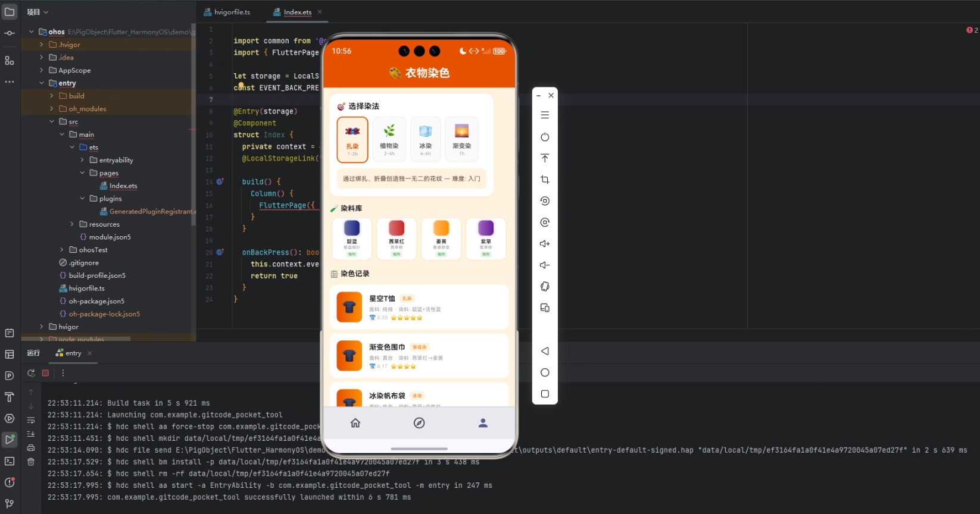Select the 植物染 dyeing method card
This screenshot has height=514, width=980.
coord(389,139)
